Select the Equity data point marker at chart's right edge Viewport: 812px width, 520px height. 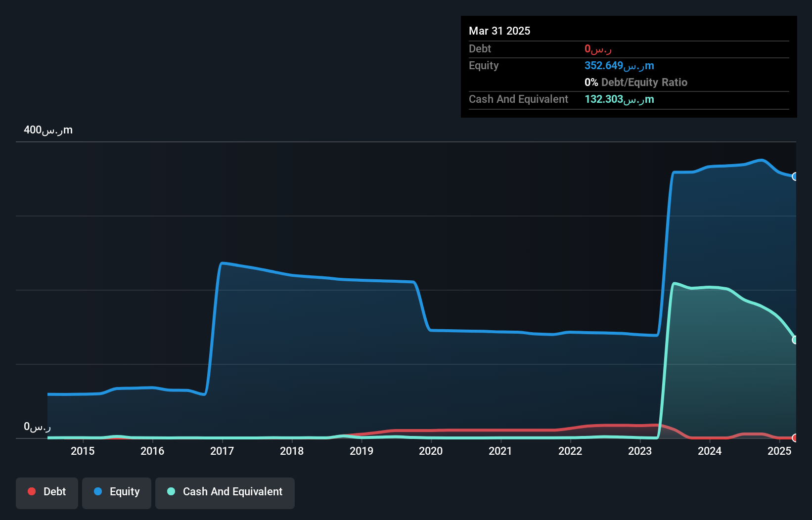[x=795, y=176]
